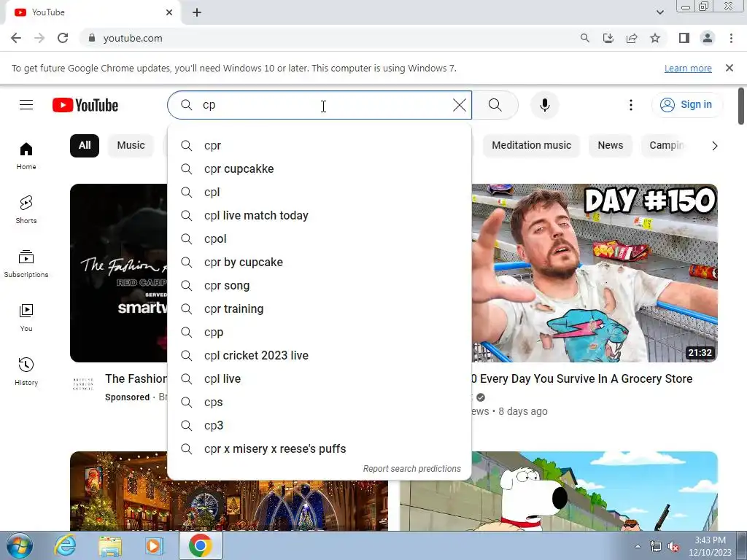Show more filter chips arrow
This screenshot has width=747, height=560.
[714, 146]
